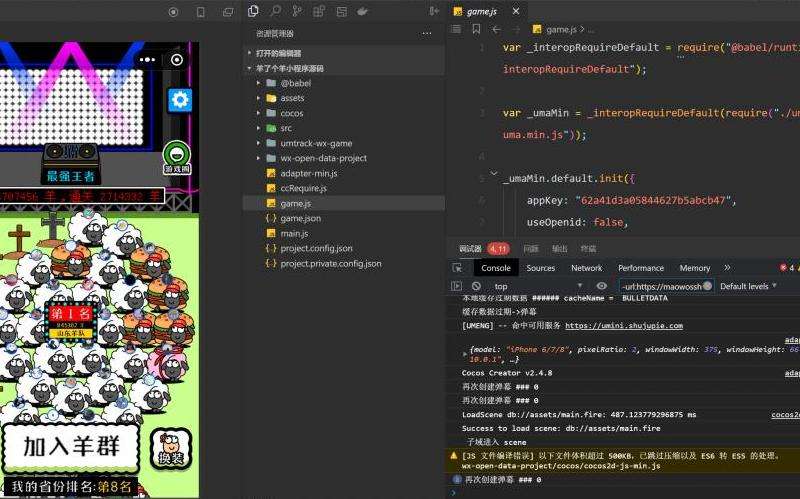Screen dimensions: 800x499
Task: Open the blue settings gear in game
Action: click(180, 100)
